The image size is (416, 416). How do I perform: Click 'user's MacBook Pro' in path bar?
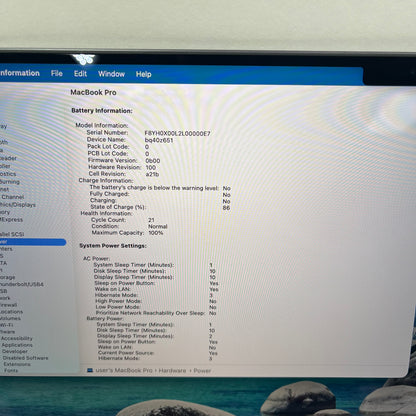click(x=124, y=370)
